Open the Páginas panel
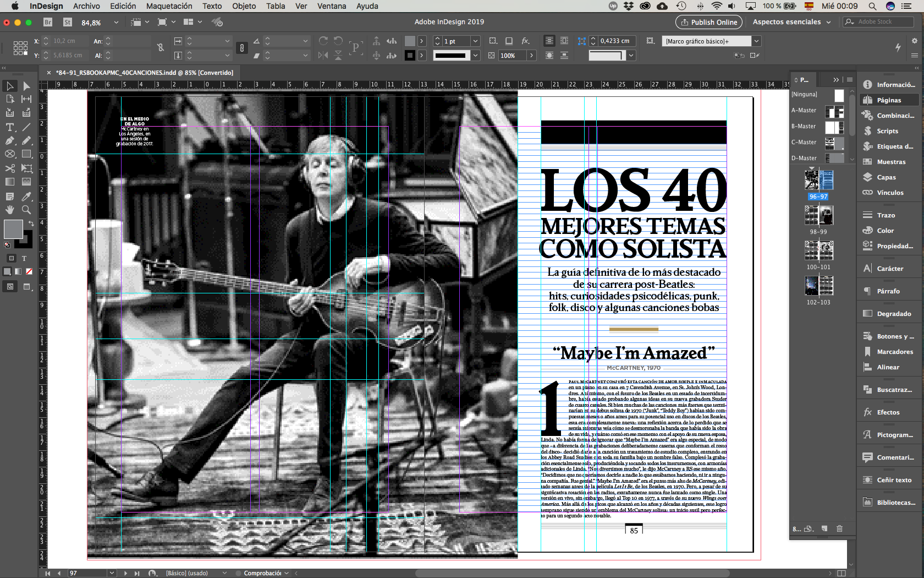The width and height of the screenshot is (924, 578). pyautogui.click(x=889, y=100)
